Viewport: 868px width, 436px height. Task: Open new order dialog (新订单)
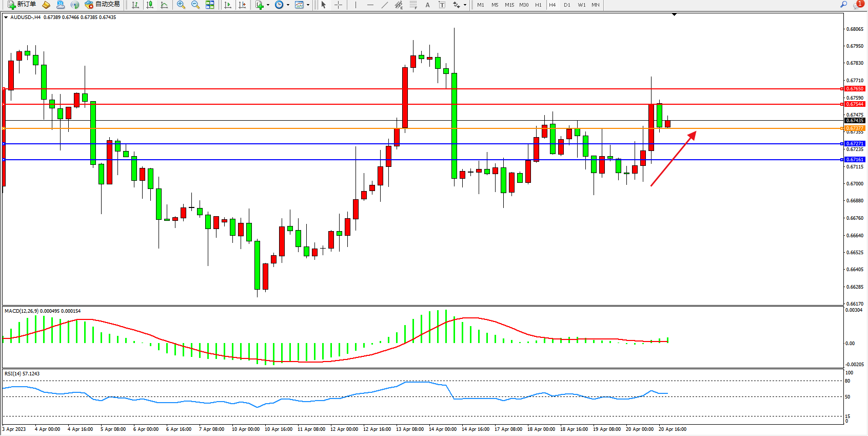coord(22,5)
